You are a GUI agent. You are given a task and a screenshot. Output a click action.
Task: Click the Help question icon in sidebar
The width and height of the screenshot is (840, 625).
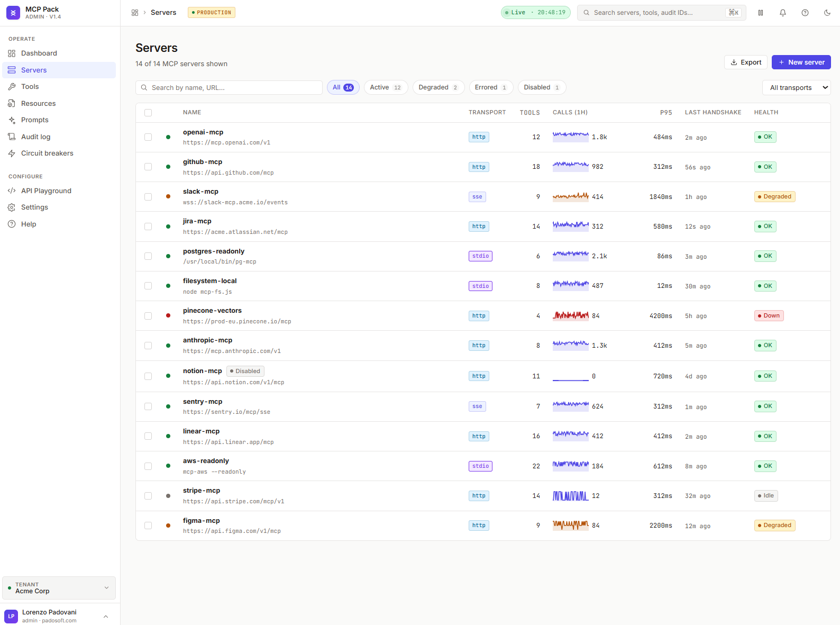click(x=12, y=224)
